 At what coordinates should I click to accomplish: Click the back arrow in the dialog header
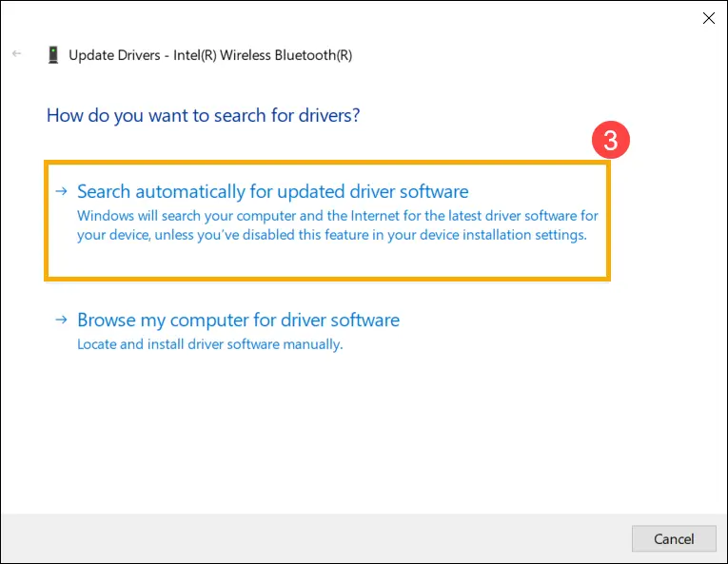coord(17,54)
